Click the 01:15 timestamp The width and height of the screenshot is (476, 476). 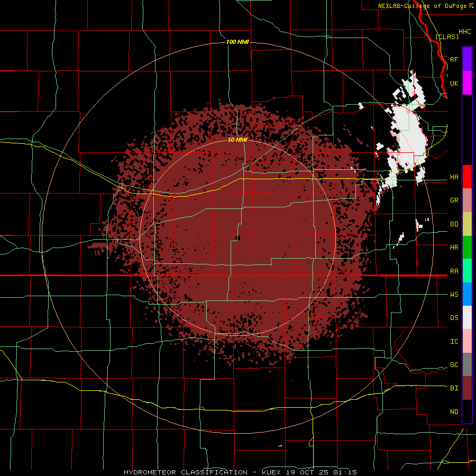(345, 472)
